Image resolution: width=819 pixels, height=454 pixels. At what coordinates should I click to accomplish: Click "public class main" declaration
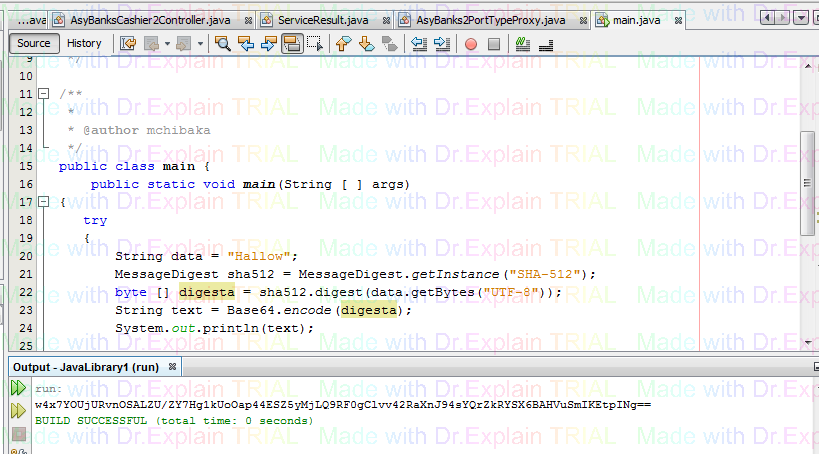coord(127,167)
